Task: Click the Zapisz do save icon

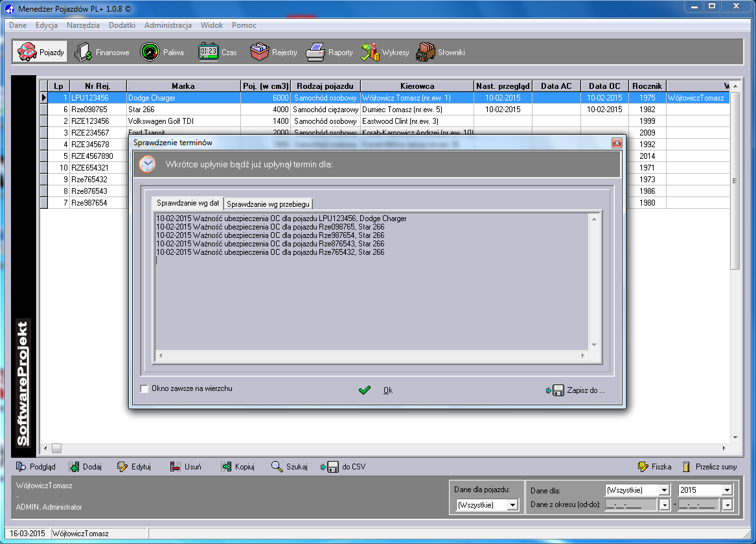Action: click(558, 390)
